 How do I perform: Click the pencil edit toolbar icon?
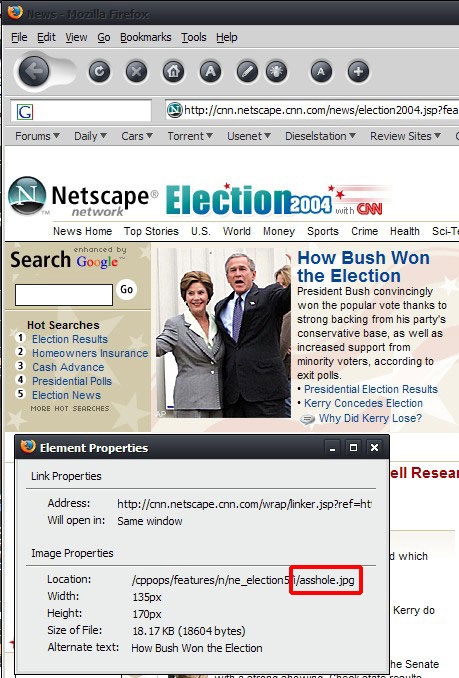(x=247, y=72)
